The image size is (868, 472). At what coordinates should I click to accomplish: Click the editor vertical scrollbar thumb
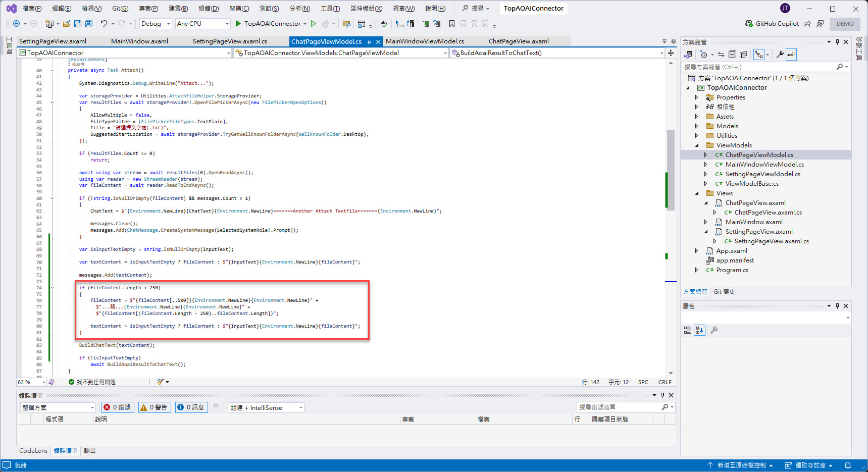click(x=671, y=169)
